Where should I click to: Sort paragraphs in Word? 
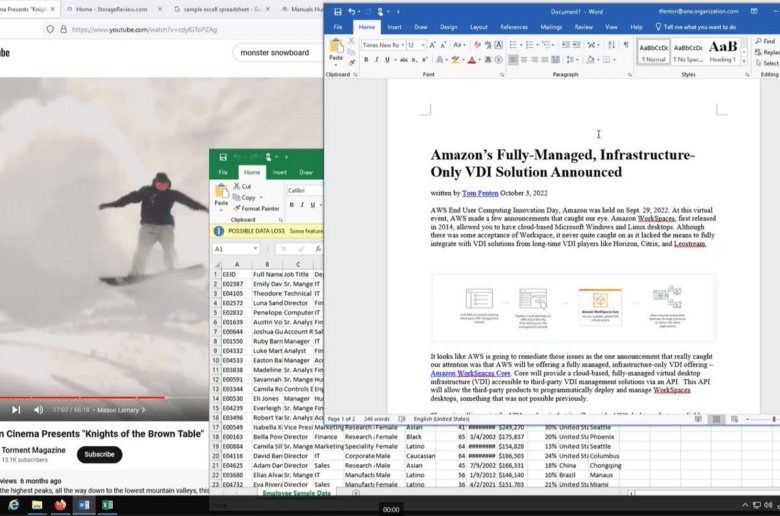(611, 45)
